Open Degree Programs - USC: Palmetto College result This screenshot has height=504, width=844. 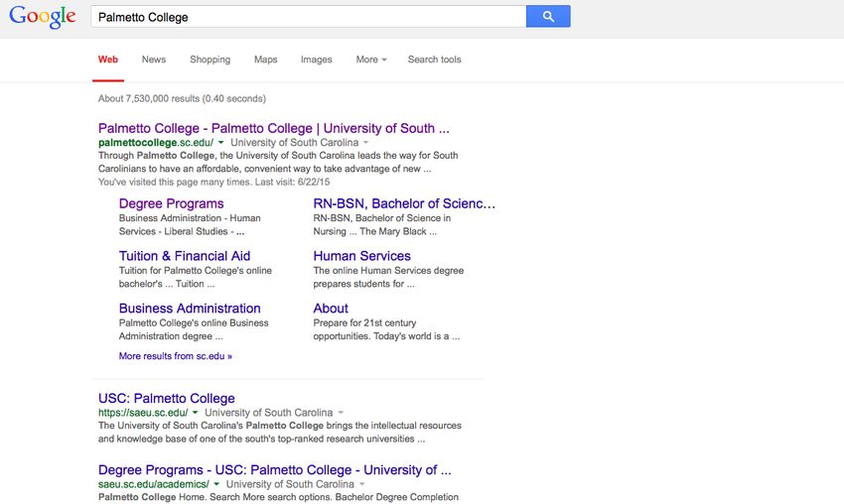(x=274, y=470)
